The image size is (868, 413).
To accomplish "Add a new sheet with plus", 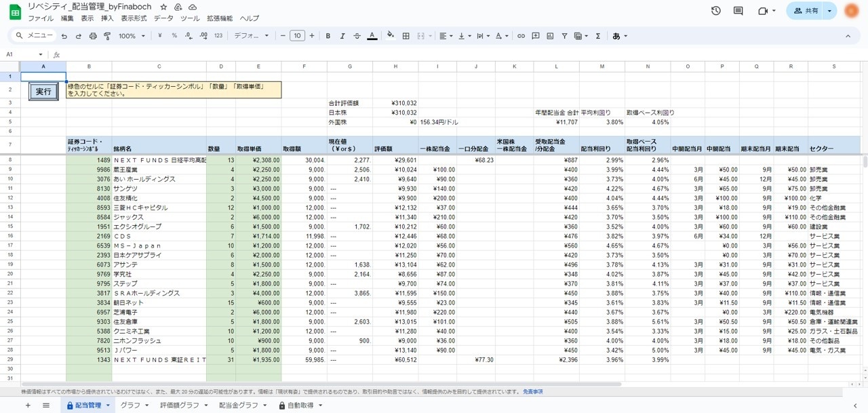I will point(28,405).
